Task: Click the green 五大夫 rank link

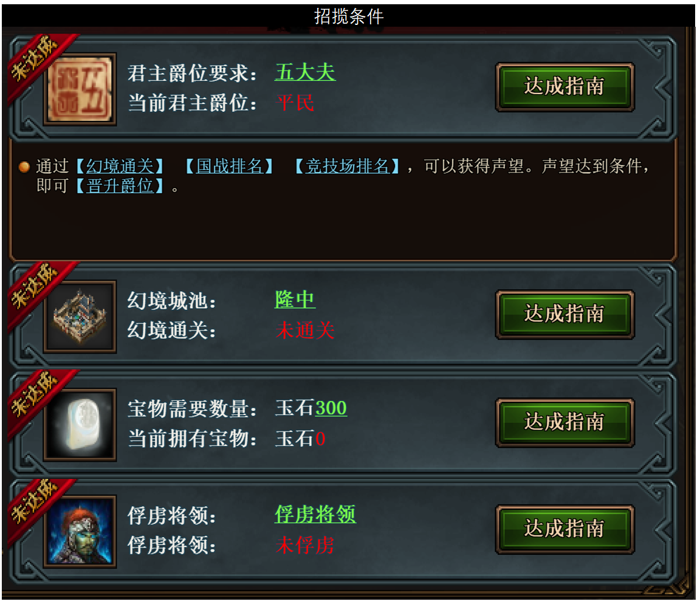Action: point(306,72)
